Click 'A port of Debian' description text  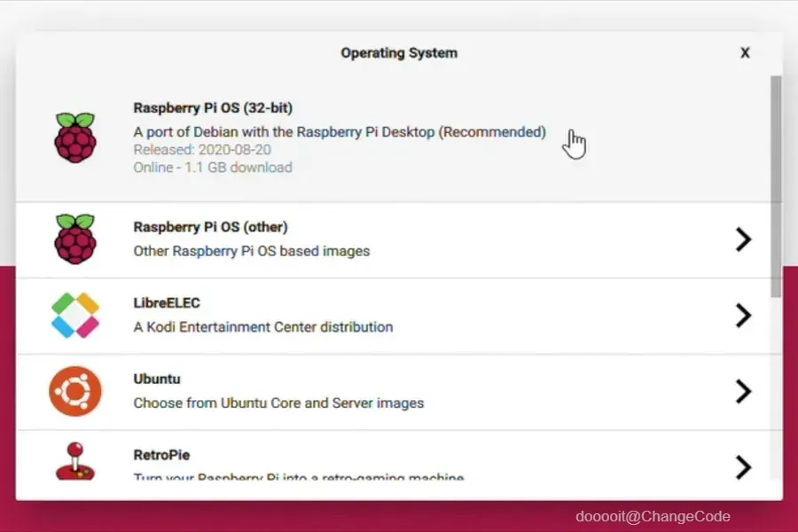(x=340, y=132)
